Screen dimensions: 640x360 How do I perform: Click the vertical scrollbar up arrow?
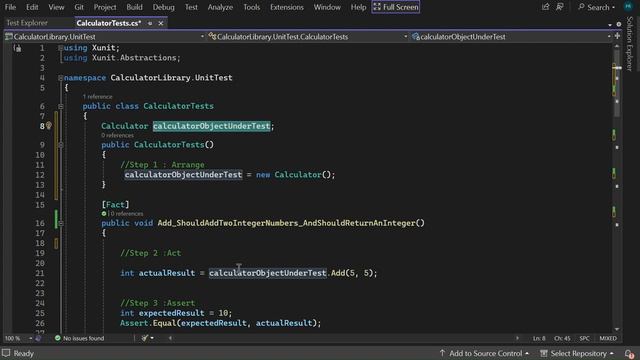617,46
